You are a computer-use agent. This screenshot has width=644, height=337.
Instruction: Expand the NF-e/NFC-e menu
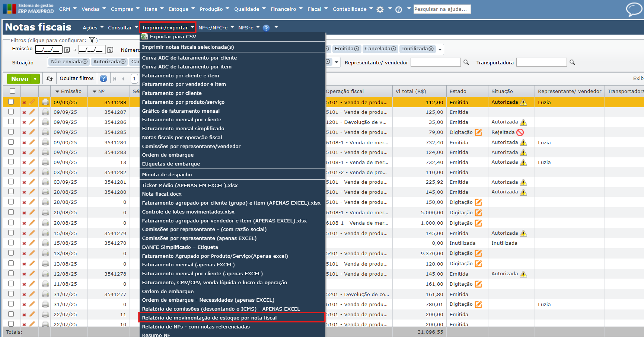(x=216, y=28)
